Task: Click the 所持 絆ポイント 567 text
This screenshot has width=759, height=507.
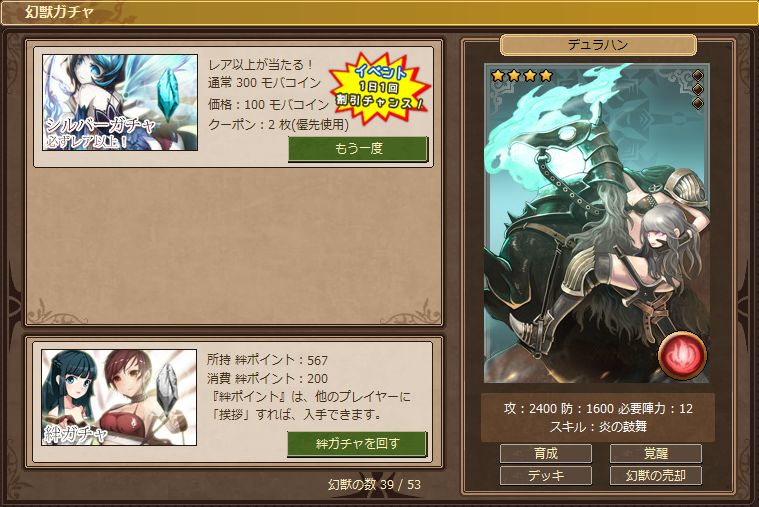Action: [267, 360]
